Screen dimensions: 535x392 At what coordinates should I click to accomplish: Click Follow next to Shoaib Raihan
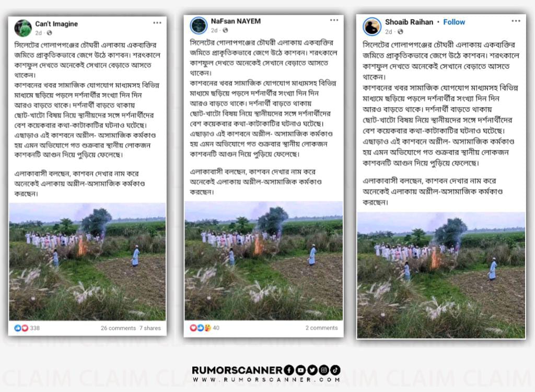click(454, 22)
